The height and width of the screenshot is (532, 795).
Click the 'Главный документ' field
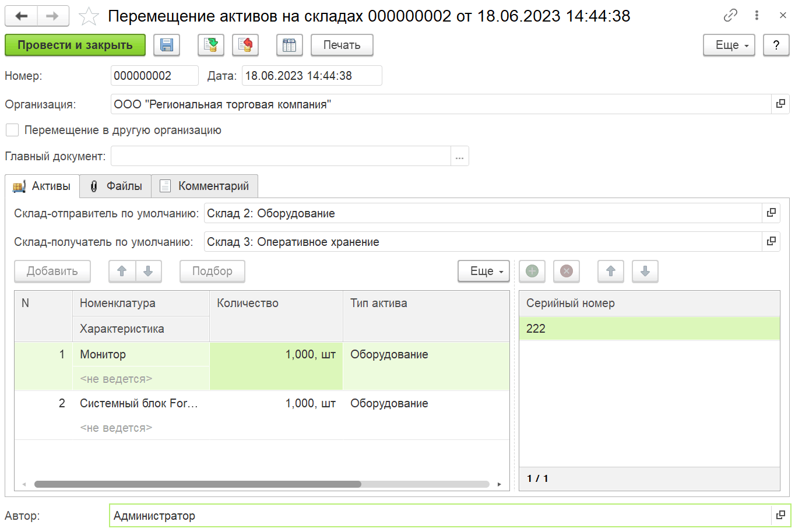coord(281,156)
